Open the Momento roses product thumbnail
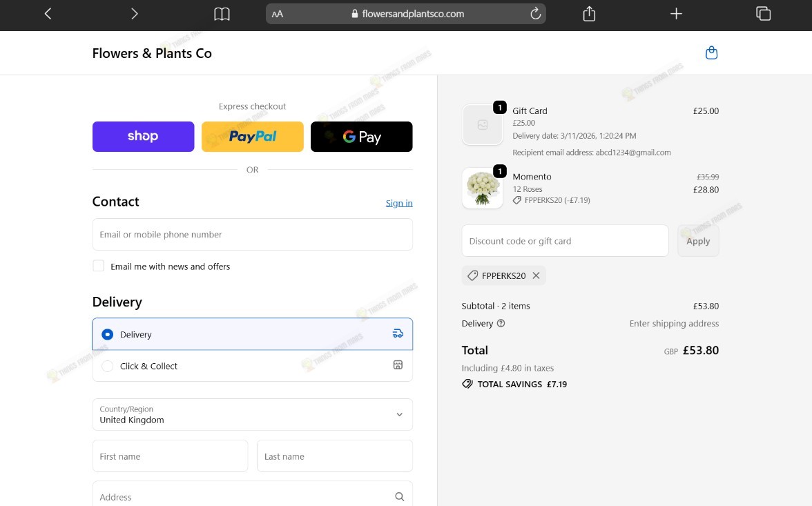 (x=482, y=188)
